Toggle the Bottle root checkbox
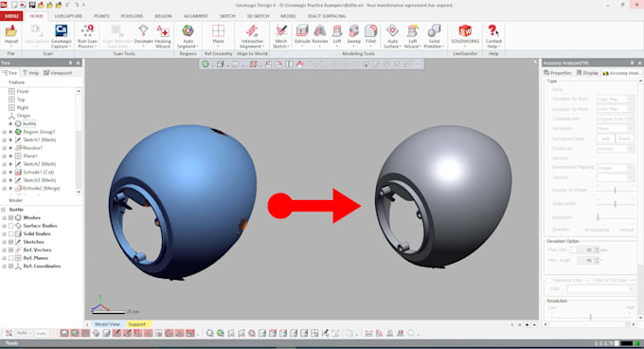The height and width of the screenshot is (349, 644). click(5, 210)
